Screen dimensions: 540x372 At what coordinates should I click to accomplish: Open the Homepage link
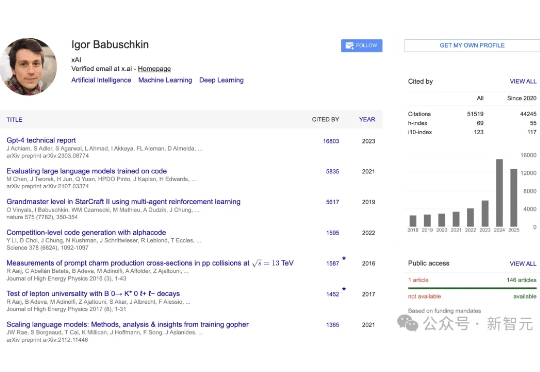154,69
